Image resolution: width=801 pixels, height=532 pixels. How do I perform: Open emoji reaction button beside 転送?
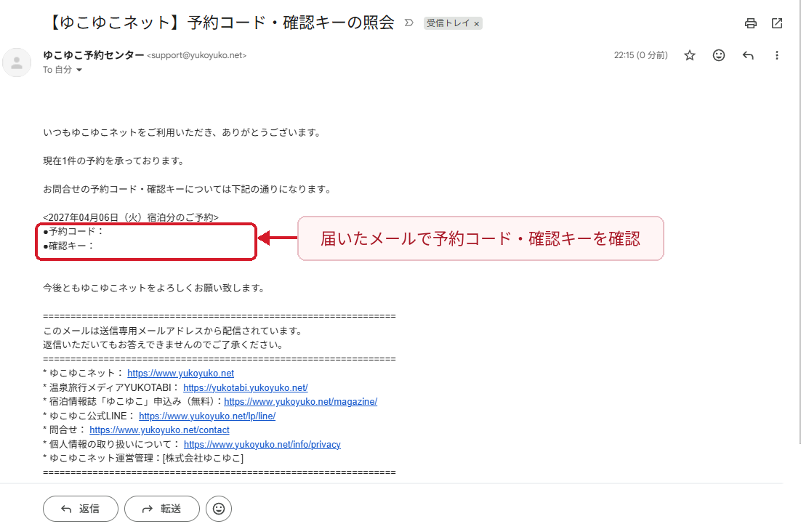[219, 509]
